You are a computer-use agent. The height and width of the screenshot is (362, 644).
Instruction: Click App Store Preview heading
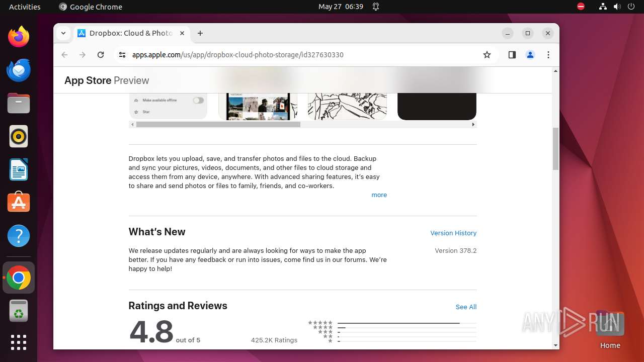pyautogui.click(x=107, y=80)
